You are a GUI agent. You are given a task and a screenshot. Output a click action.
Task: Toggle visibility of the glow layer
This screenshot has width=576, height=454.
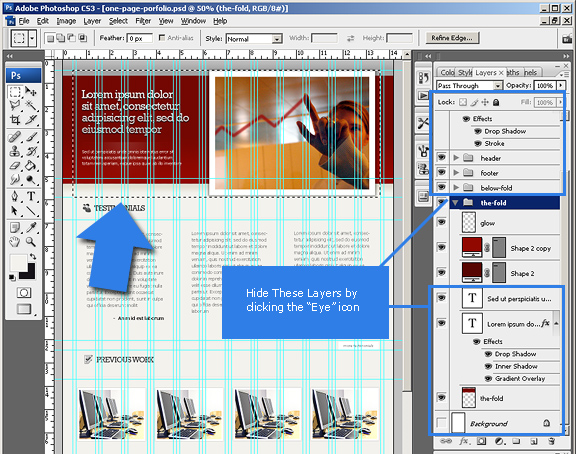(x=441, y=222)
